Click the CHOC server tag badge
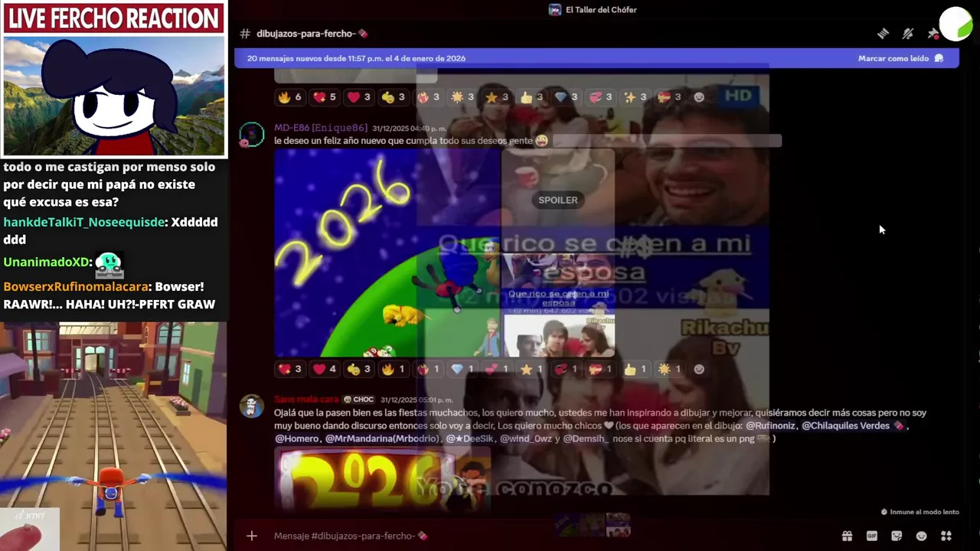980x551 pixels. coord(358,399)
